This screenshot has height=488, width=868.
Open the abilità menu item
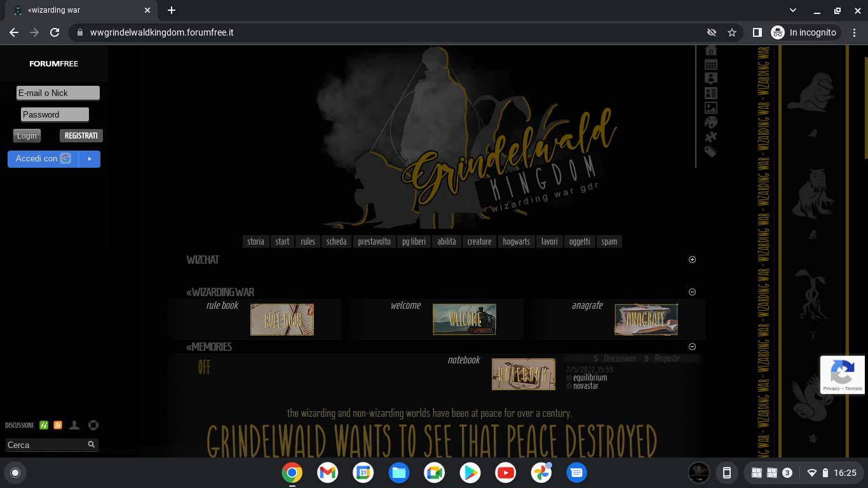447,241
